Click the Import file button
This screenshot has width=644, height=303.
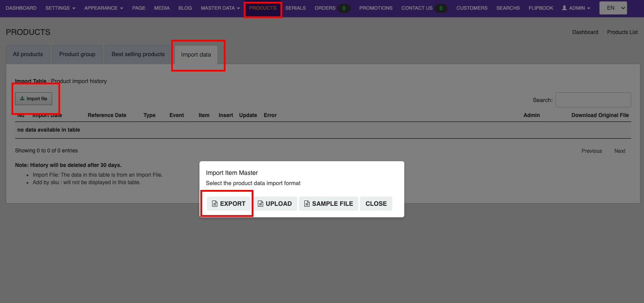34,99
